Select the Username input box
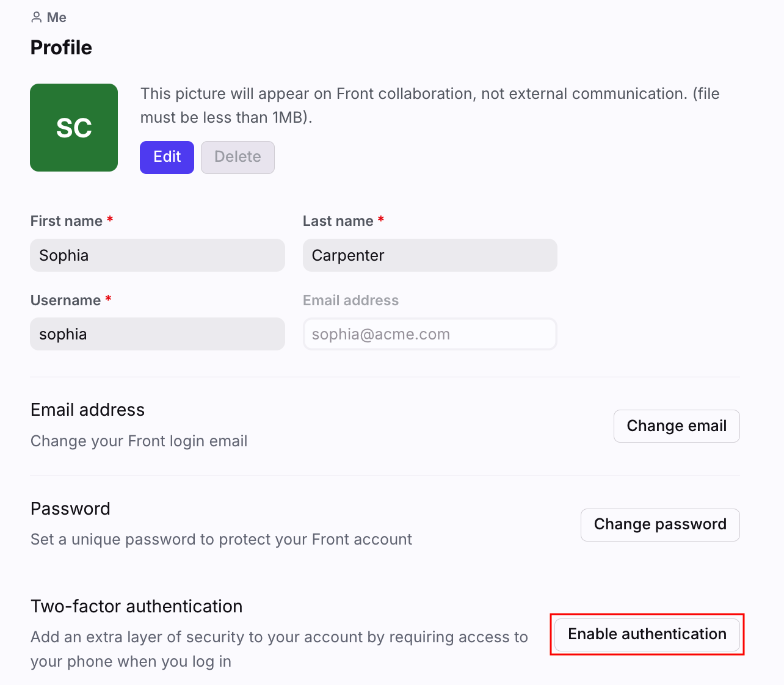This screenshot has height=685, width=784. point(158,334)
